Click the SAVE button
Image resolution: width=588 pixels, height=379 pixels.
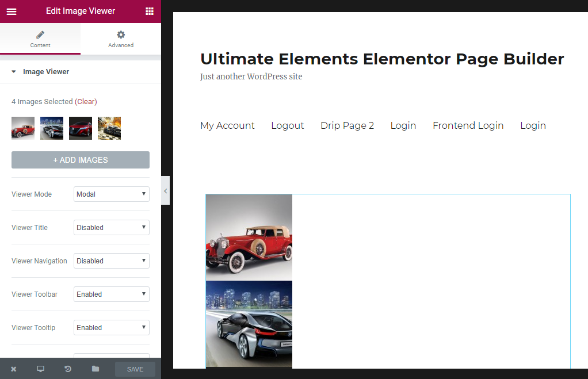[x=135, y=369]
